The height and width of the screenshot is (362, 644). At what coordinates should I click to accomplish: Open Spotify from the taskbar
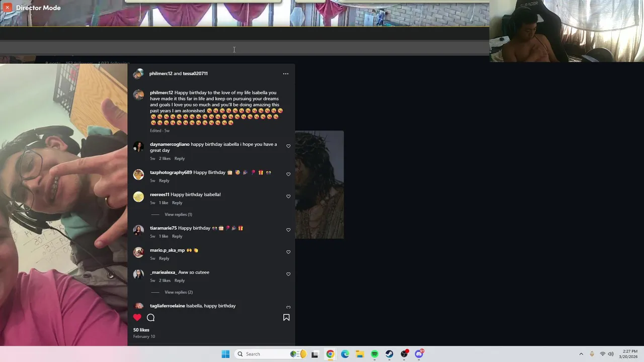pos(375,354)
